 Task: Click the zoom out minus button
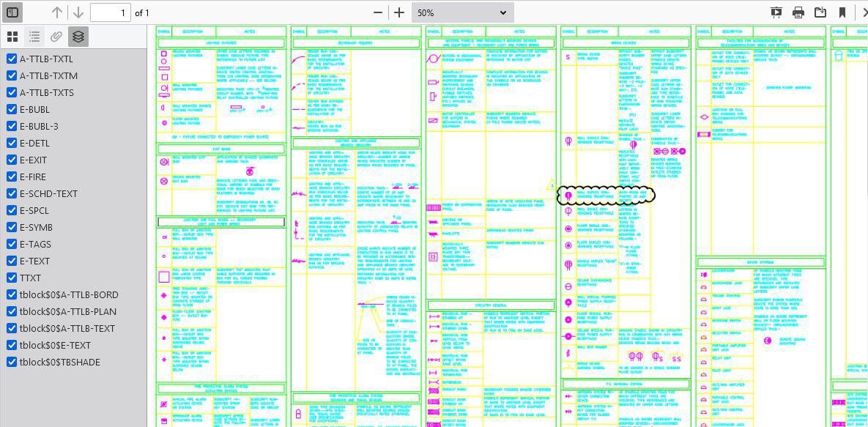point(378,12)
